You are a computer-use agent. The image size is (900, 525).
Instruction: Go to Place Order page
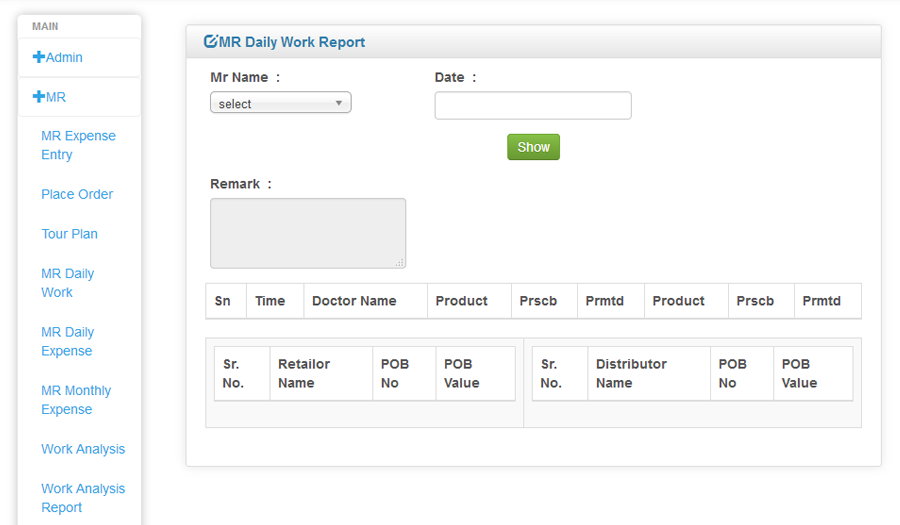[x=77, y=195]
